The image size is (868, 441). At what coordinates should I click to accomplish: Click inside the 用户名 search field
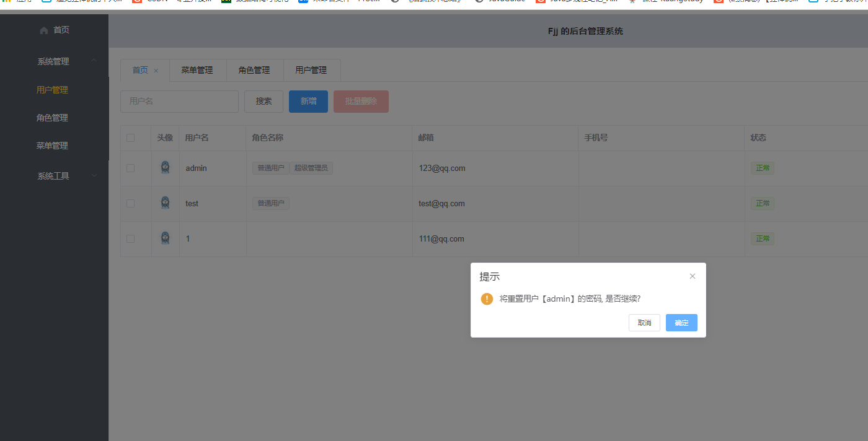click(179, 101)
